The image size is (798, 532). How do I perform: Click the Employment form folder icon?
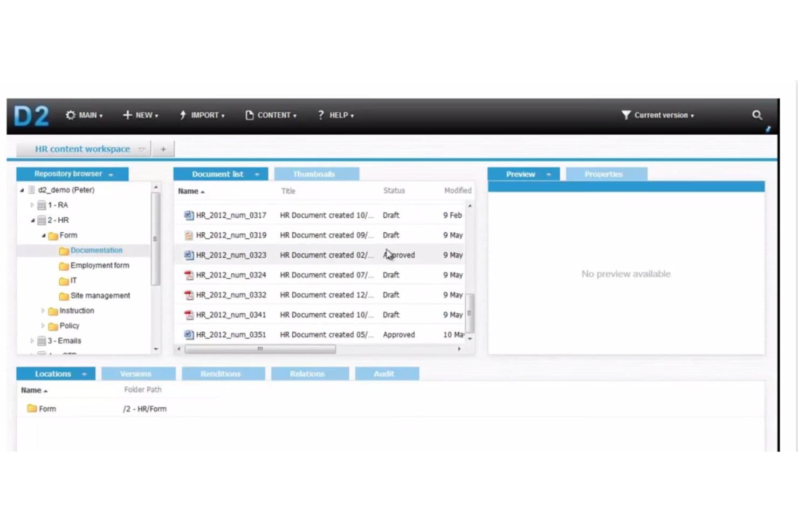tap(64, 266)
